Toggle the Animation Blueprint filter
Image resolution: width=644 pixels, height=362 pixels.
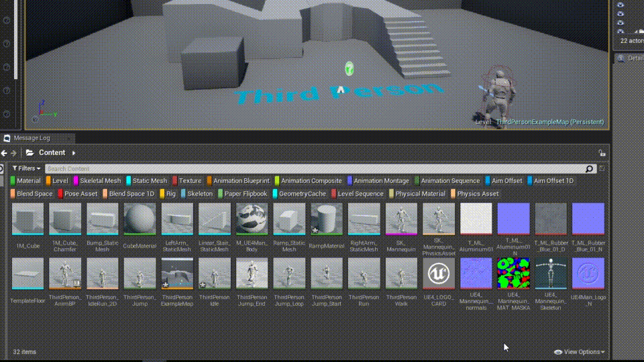click(238, 180)
